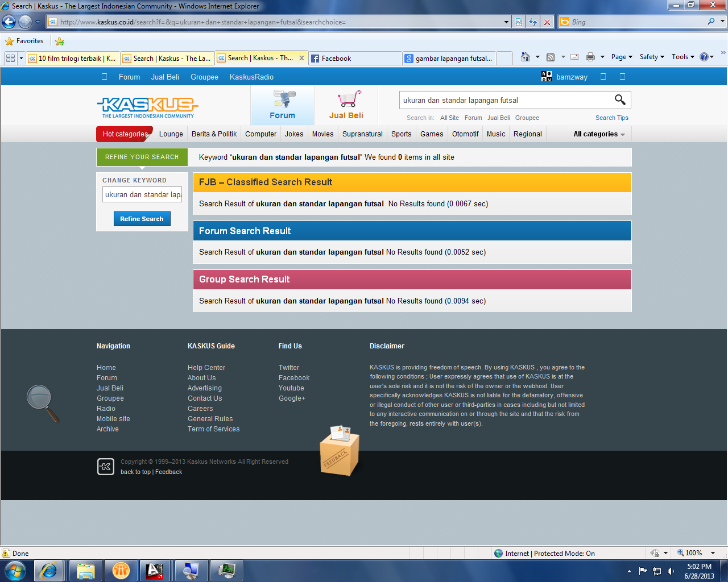Open the Page menu dropdown
728x582 pixels.
click(x=622, y=57)
